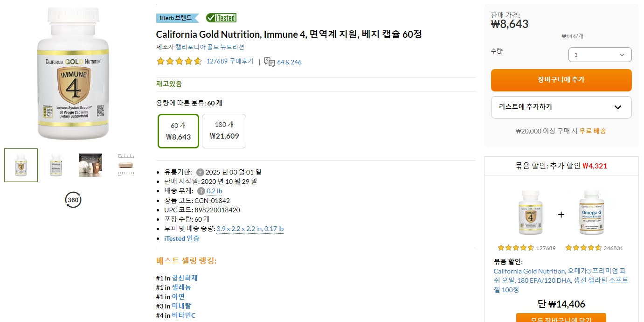This screenshot has width=644, height=322.
Task: Expand the 리스트에 추가하기 dropdown
Action: (x=561, y=107)
